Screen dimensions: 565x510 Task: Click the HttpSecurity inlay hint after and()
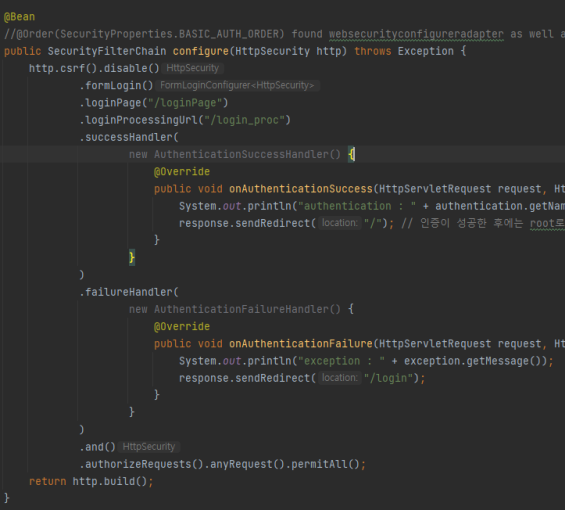(149, 447)
